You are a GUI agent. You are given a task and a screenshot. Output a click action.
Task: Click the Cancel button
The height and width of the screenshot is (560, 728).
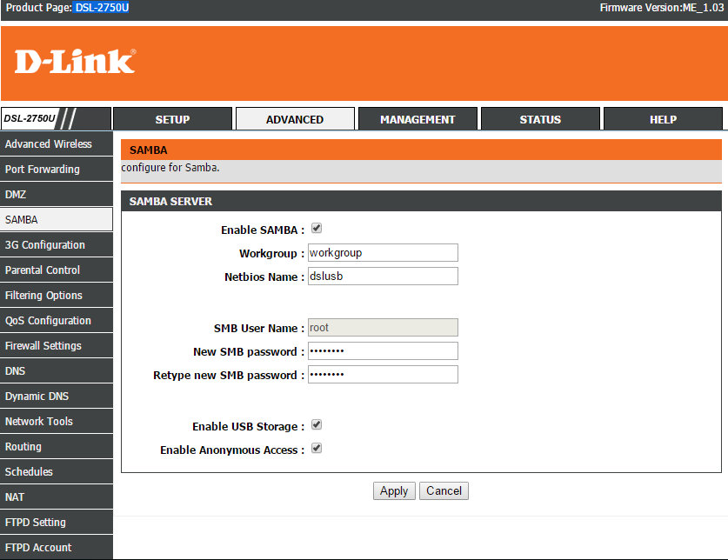point(444,490)
